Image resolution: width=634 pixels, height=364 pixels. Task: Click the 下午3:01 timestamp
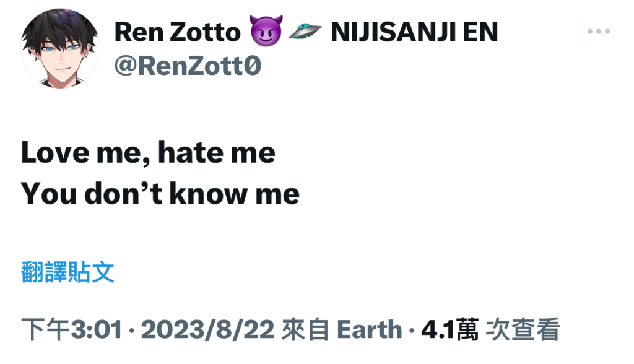pos(72,329)
